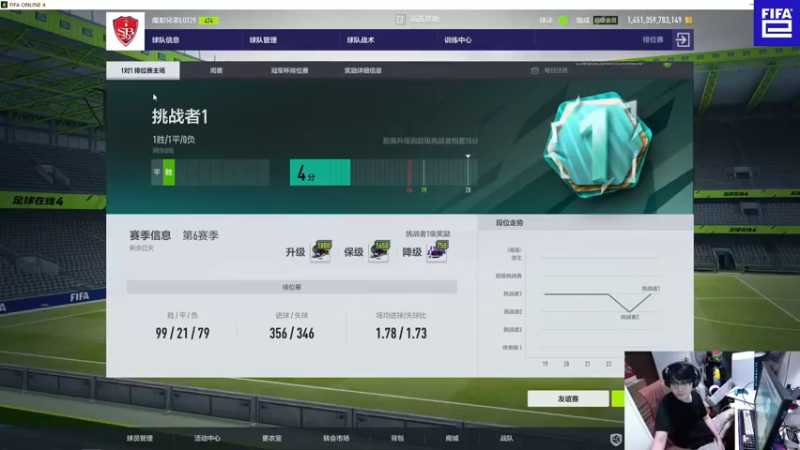The height and width of the screenshot is (450, 800).
Task: Select the 1对1排位赛主场 tab
Action: [x=143, y=70]
